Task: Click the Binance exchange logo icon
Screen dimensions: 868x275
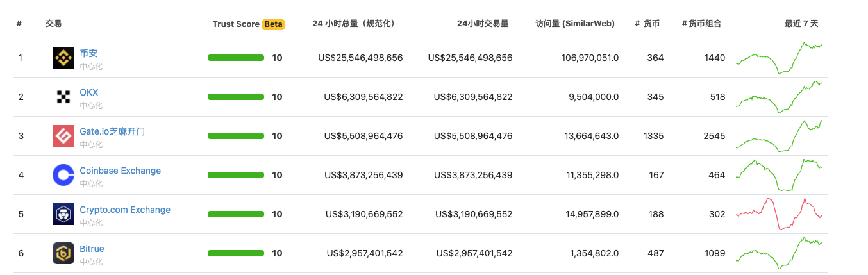Action: (63, 58)
